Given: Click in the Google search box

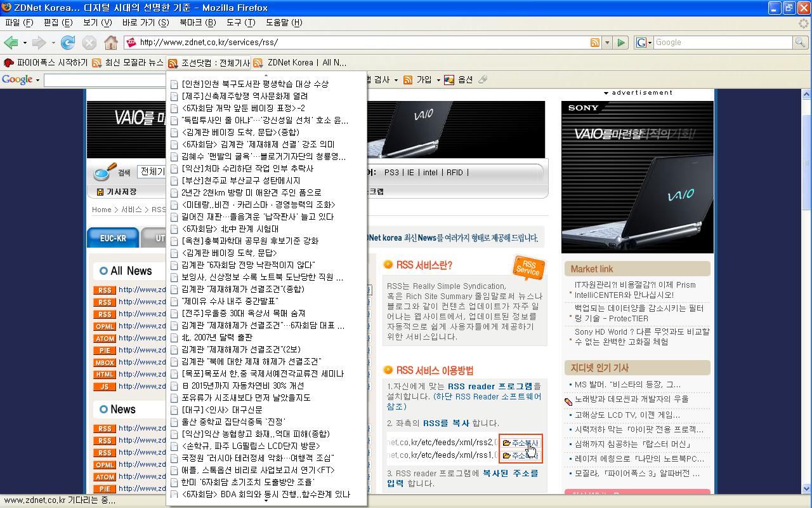Looking at the screenshot, I should [723, 43].
